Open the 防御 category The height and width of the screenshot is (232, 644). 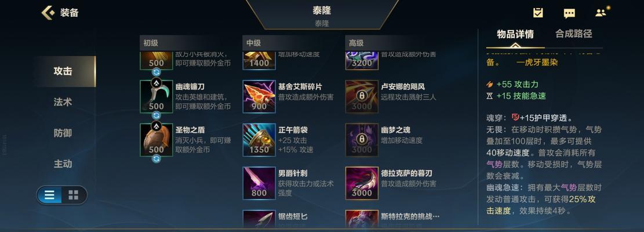click(63, 133)
